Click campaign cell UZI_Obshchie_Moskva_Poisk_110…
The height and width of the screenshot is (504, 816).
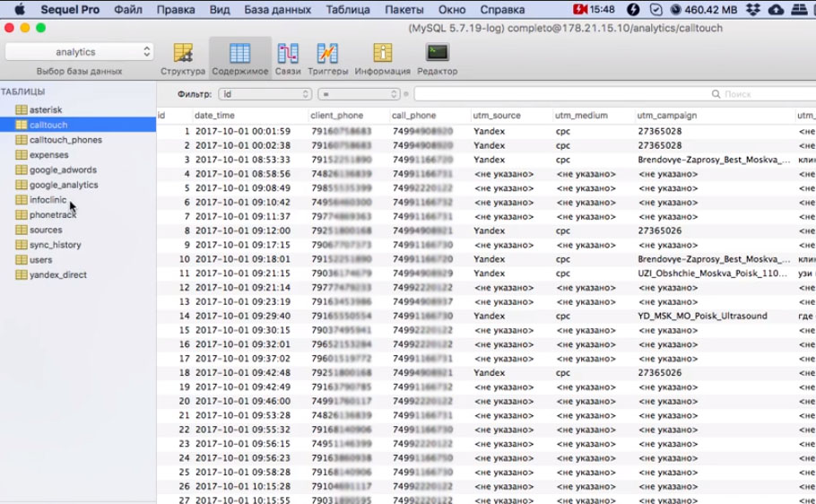(x=713, y=274)
